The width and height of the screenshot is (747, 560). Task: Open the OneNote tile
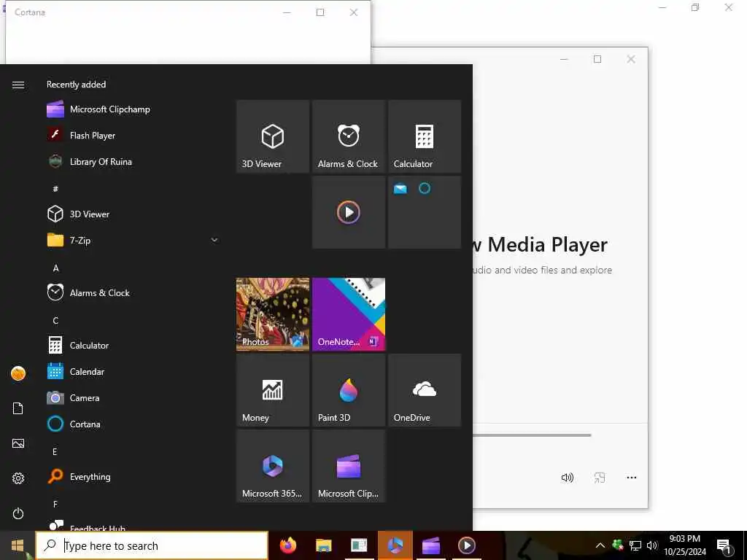pyautogui.click(x=348, y=314)
